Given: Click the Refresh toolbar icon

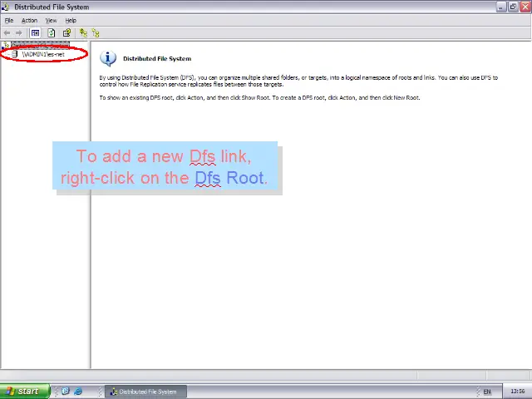Looking at the screenshot, I should point(51,33).
